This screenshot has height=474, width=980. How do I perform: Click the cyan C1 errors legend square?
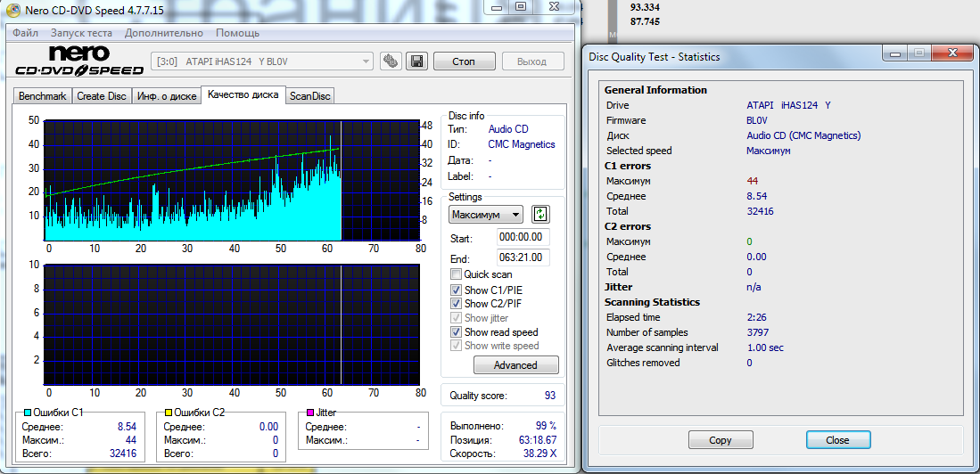pos(27,413)
